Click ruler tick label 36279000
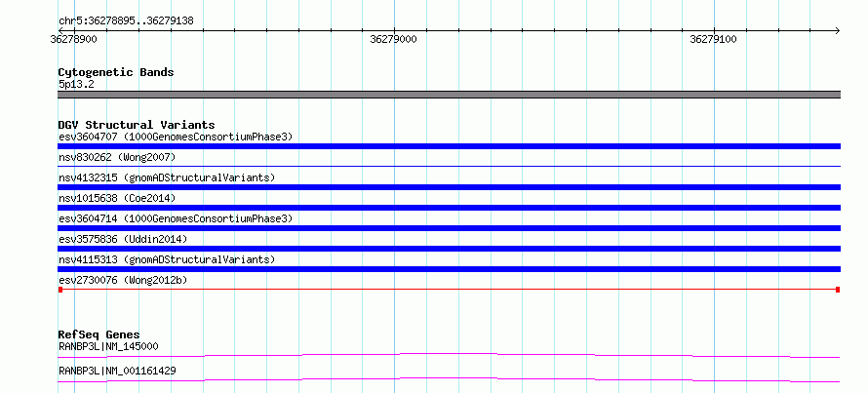 point(394,39)
